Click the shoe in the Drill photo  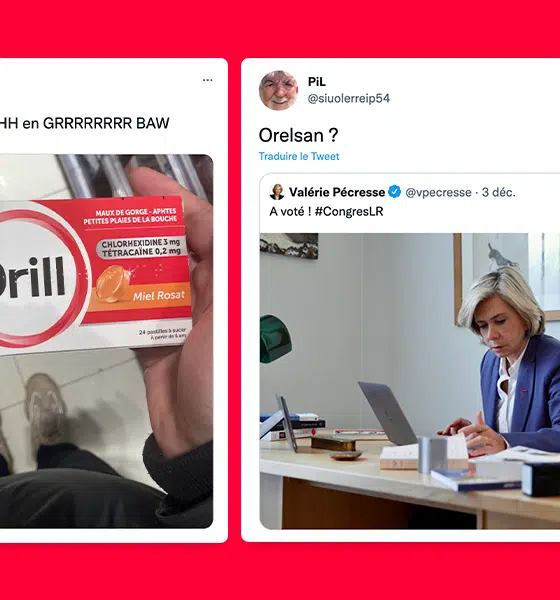[45, 406]
